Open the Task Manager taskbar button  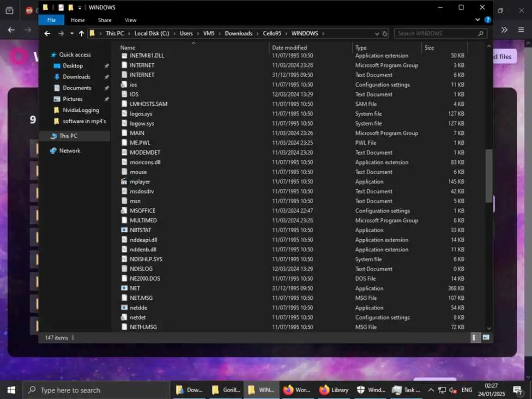point(406,390)
